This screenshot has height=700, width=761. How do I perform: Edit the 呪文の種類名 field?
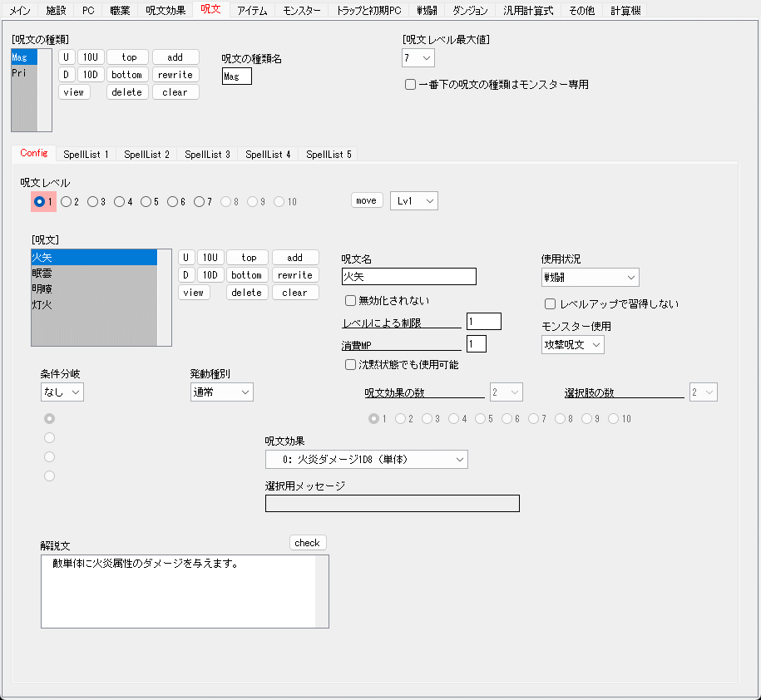click(x=237, y=76)
